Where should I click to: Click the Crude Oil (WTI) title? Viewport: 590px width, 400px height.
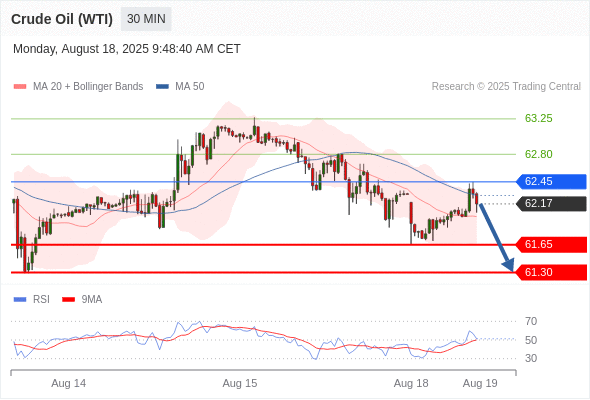pos(62,19)
